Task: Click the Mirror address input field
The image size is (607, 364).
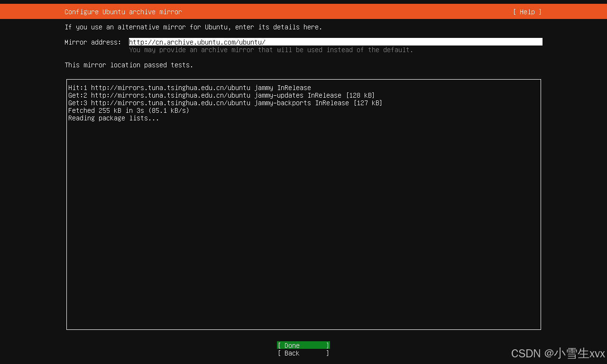Action: pyautogui.click(x=336, y=42)
